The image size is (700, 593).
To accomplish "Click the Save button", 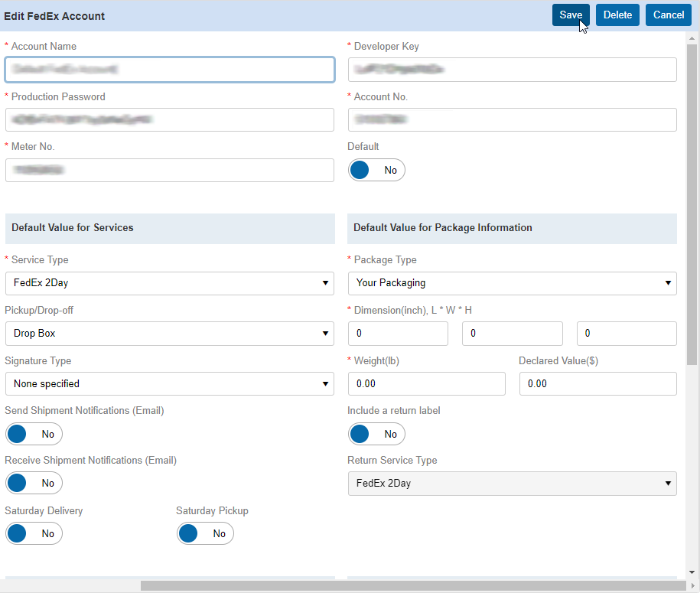I will [571, 15].
